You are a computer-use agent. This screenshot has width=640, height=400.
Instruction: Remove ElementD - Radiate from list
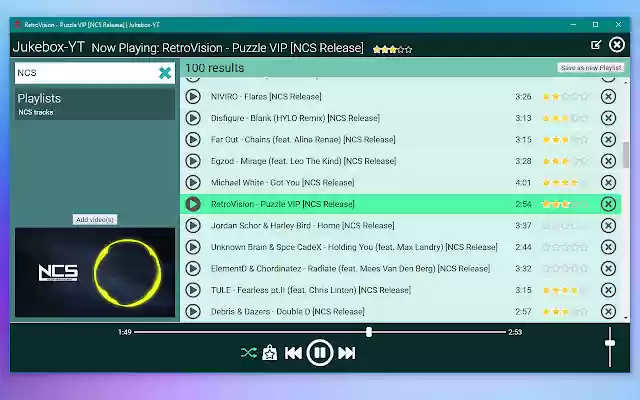(608, 269)
